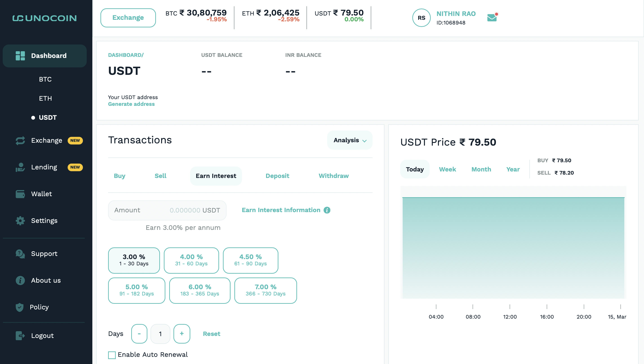Click the BTC ₹ 30,80,759 ticker

pyautogui.click(x=196, y=16)
